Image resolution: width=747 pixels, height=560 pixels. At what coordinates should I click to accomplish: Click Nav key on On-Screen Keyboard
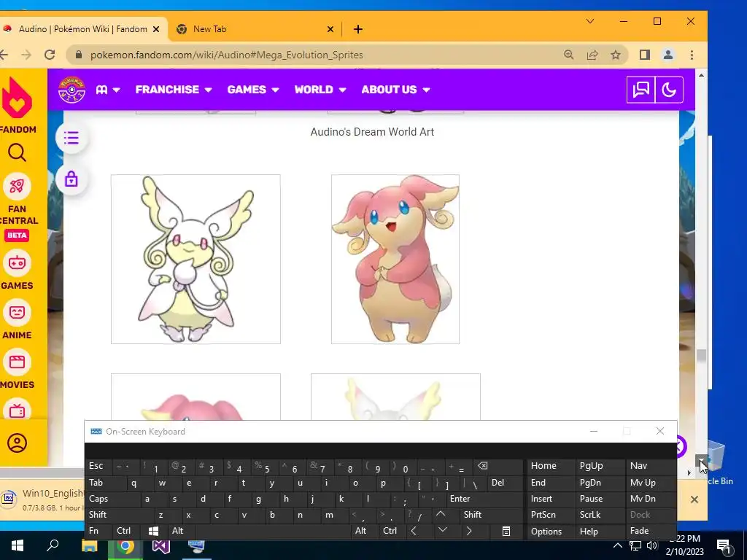[x=650, y=466]
